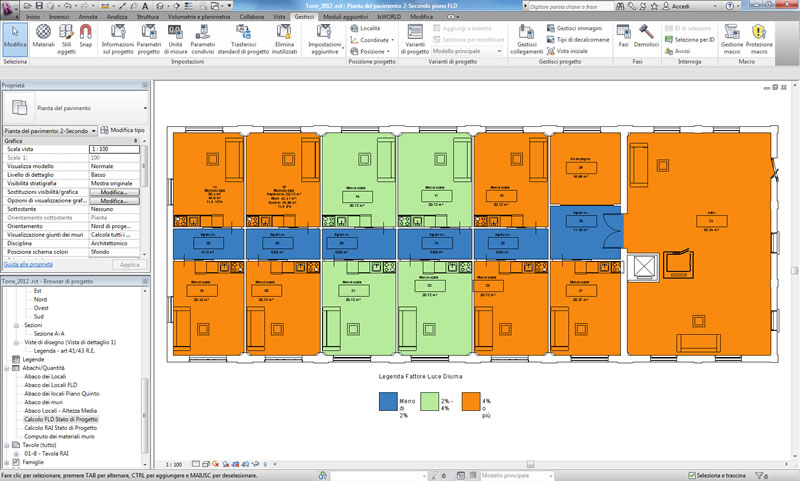The image size is (800, 481).
Task: Switch to the Vista ribbon tab
Action: [x=279, y=17]
